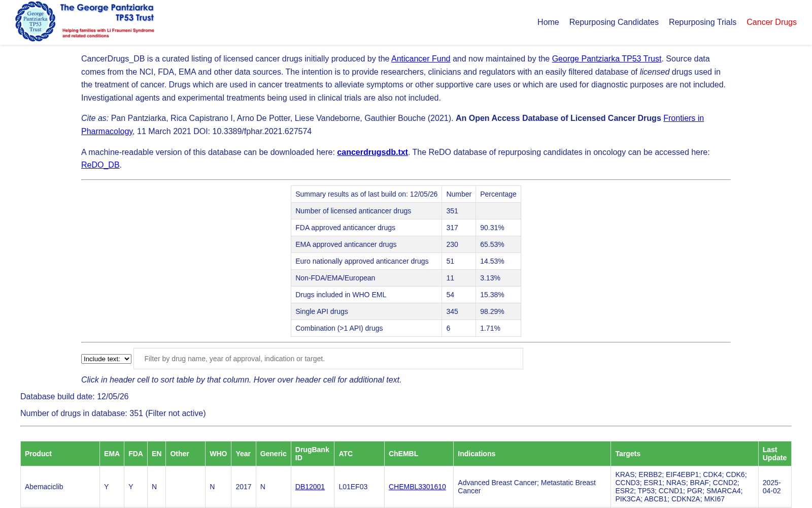Open the Frontiers in Pharmacology citation link
Viewport: 812px width, 508px height.
[x=683, y=118]
